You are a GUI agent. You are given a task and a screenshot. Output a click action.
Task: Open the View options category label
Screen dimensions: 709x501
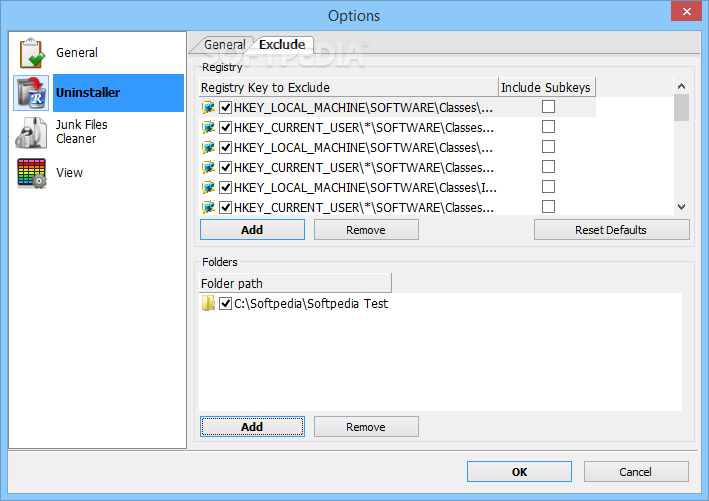coord(69,173)
